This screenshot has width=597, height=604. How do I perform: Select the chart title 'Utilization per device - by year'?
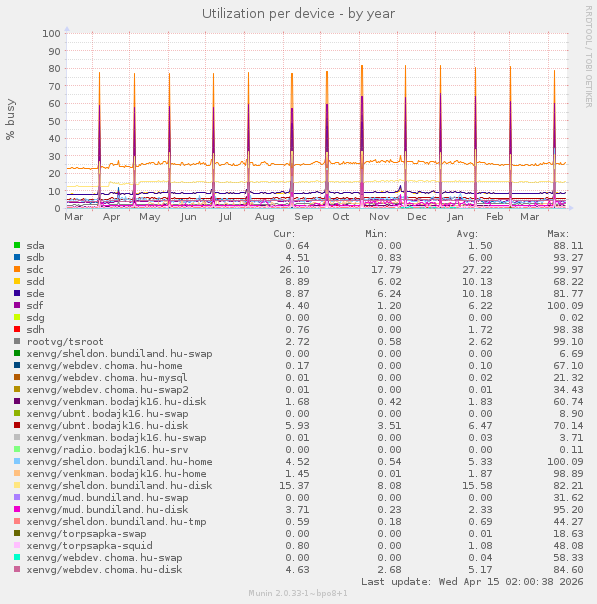[298, 14]
